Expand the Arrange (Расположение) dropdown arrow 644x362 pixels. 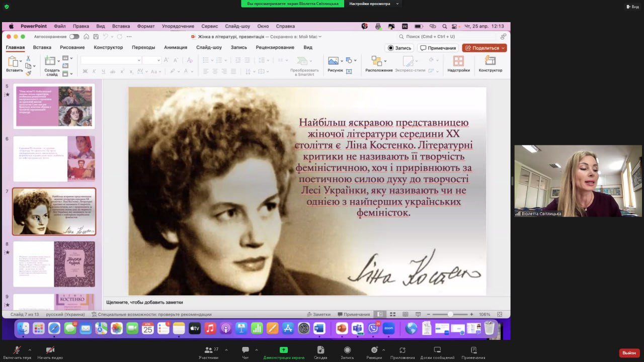(x=385, y=61)
